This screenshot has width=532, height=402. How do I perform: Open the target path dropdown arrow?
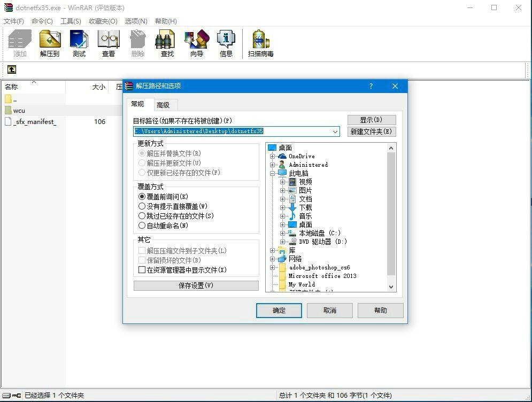[335, 132]
